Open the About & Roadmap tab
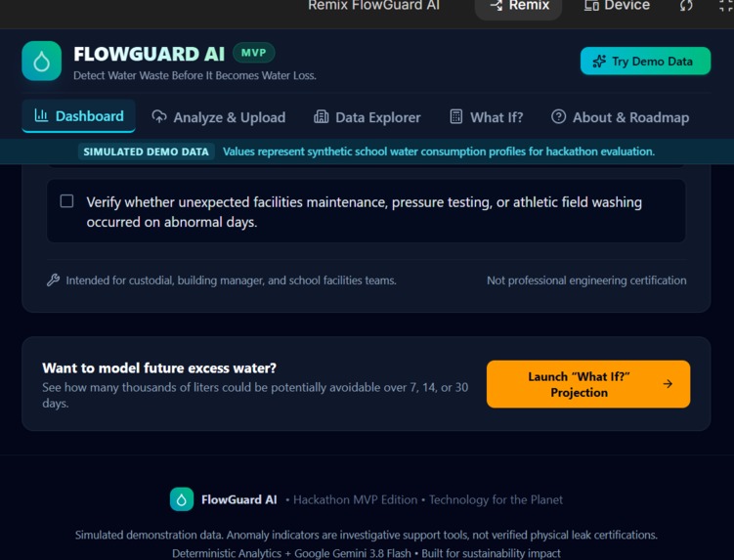 (x=621, y=117)
